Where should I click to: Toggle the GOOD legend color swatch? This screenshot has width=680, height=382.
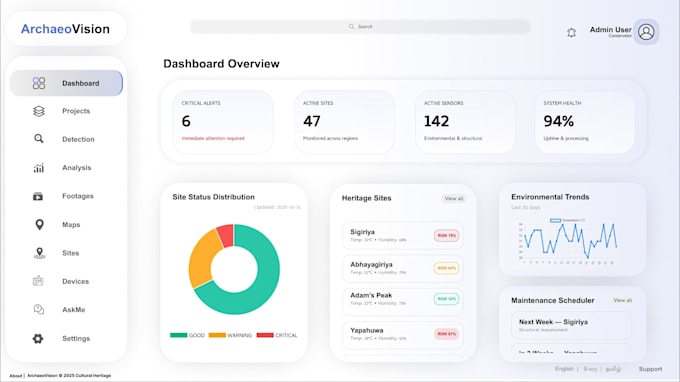tap(178, 335)
